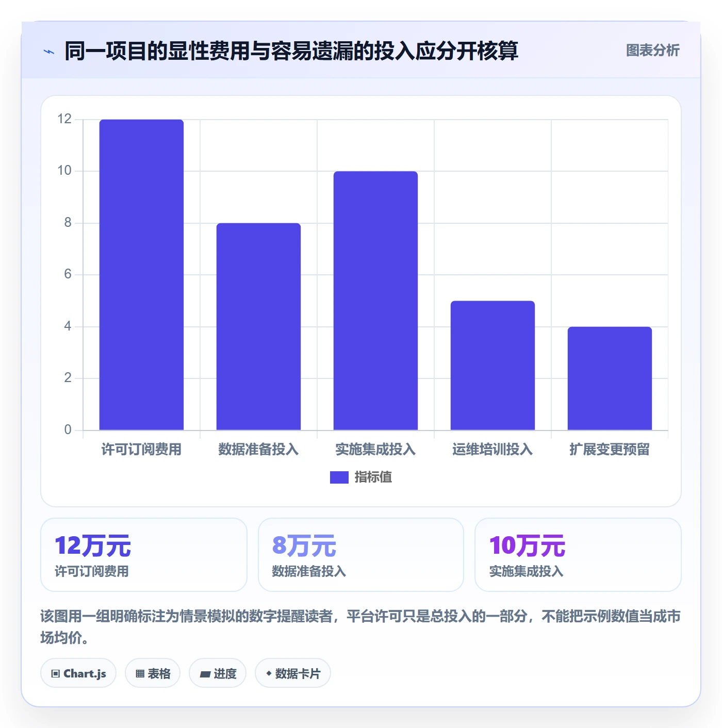The width and height of the screenshot is (722, 728).
Task: Click the 实施集成投入 x-axis label
Action: (x=375, y=450)
